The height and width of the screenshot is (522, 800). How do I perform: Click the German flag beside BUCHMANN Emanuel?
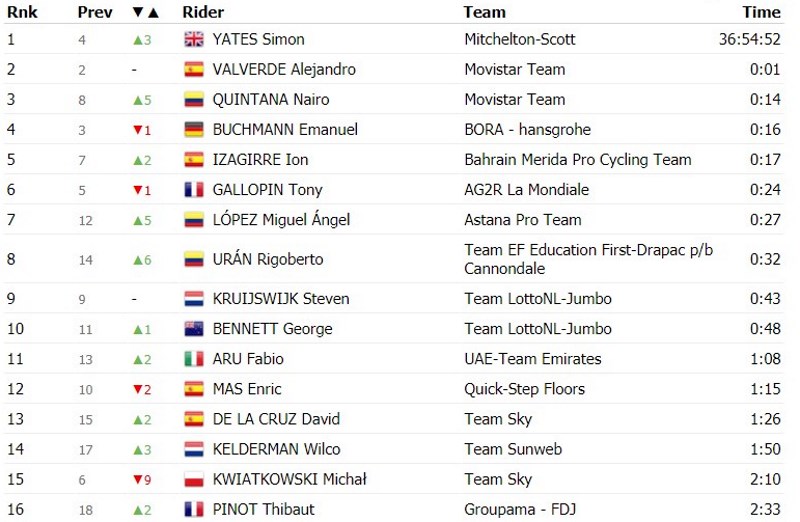click(x=194, y=130)
